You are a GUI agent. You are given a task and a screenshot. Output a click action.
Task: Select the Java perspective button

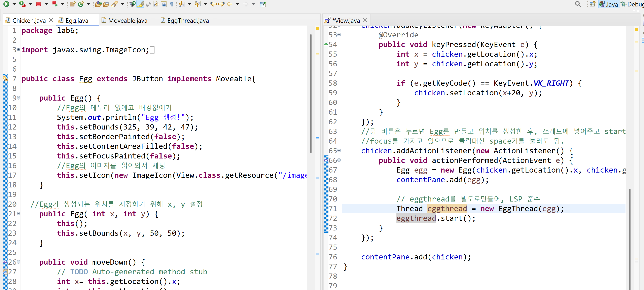[609, 4]
